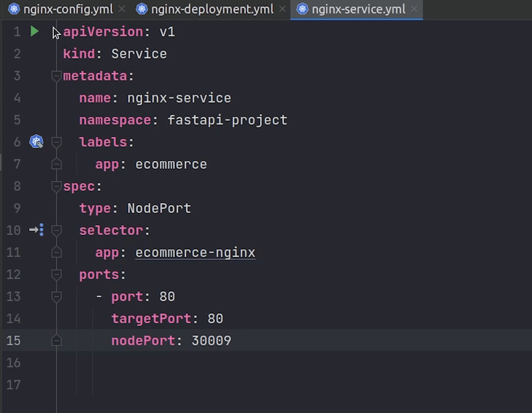The height and width of the screenshot is (413, 532).
Task: Close the nginx-deployment.yml tab
Action: point(282,9)
